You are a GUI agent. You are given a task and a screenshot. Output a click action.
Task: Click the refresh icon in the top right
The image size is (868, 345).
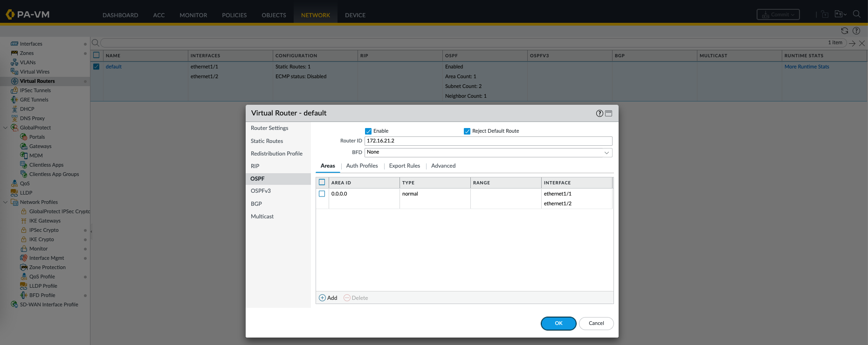click(x=844, y=31)
